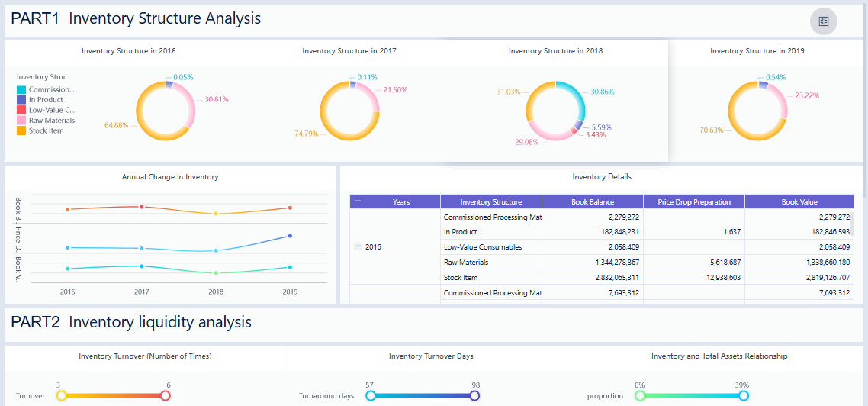Click the Low-Value Consumables row label
868x406 pixels.
coord(483,247)
